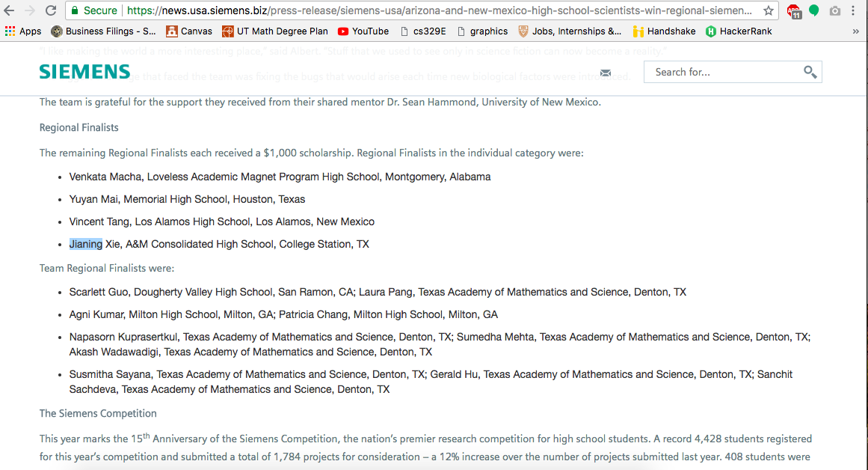This screenshot has height=470, width=868.
Task: Click the Scarlett Guo list entry
Action: [378, 292]
